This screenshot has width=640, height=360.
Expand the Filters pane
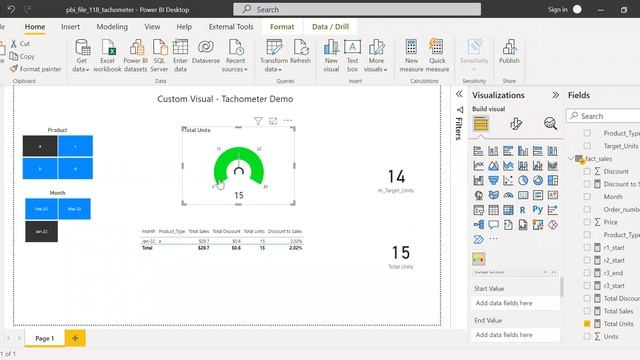click(459, 94)
